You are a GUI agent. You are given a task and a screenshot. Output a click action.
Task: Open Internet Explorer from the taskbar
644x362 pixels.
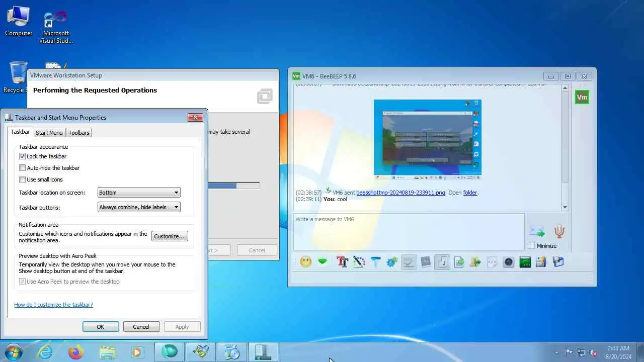pyautogui.click(x=45, y=352)
